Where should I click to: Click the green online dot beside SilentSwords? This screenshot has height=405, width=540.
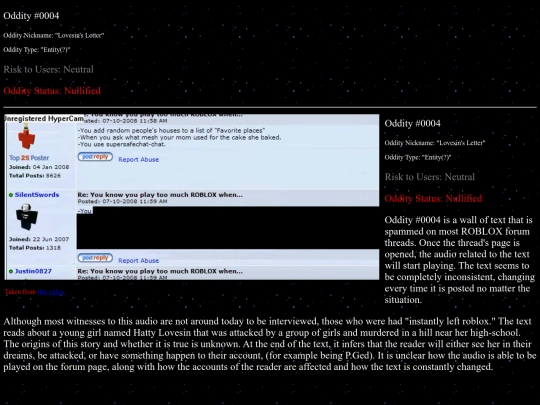tap(11, 195)
